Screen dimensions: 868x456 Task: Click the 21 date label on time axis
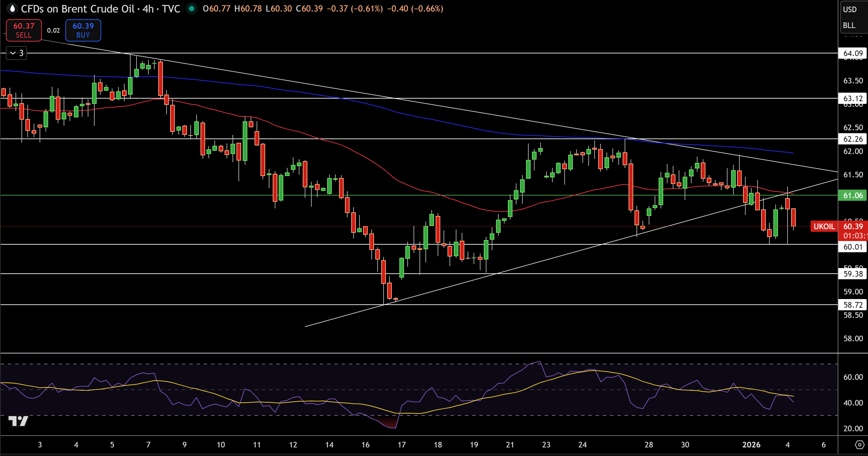pyautogui.click(x=510, y=444)
